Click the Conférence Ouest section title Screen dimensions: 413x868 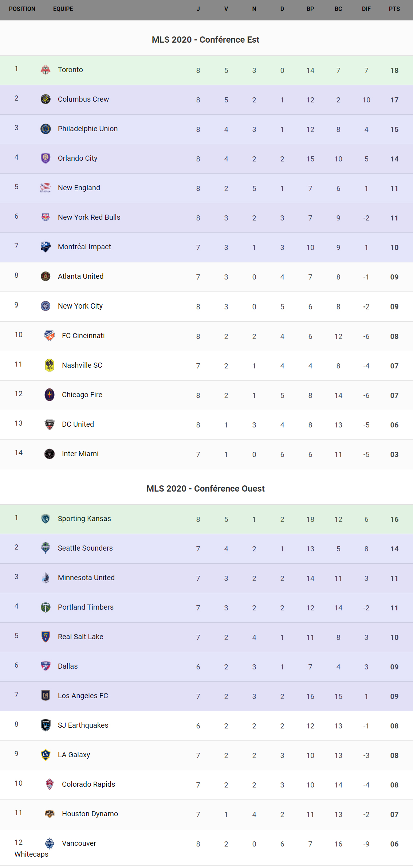pyautogui.click(x=205, y=489)
